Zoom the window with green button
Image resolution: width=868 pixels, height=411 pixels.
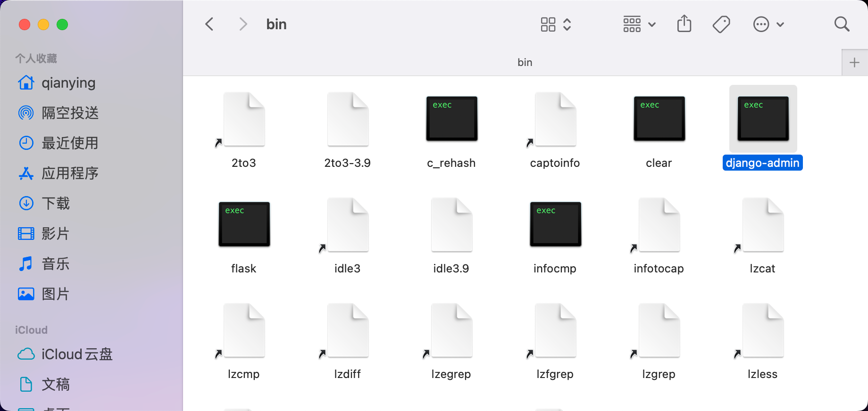pos(62,25)
